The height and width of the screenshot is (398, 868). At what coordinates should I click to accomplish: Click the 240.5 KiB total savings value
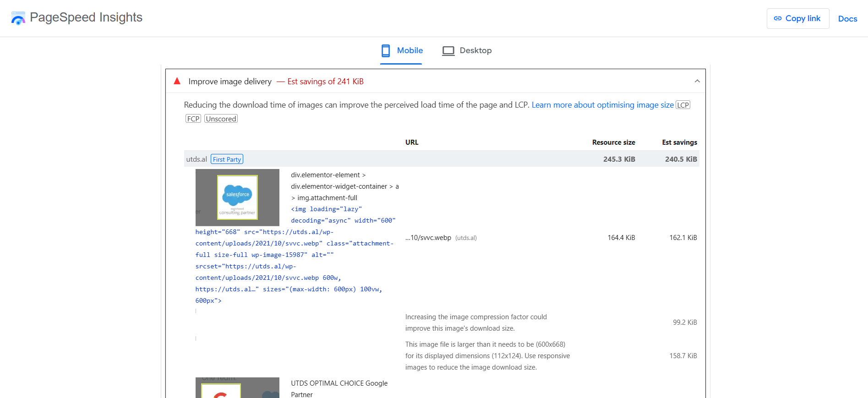(x=681, y=159)
